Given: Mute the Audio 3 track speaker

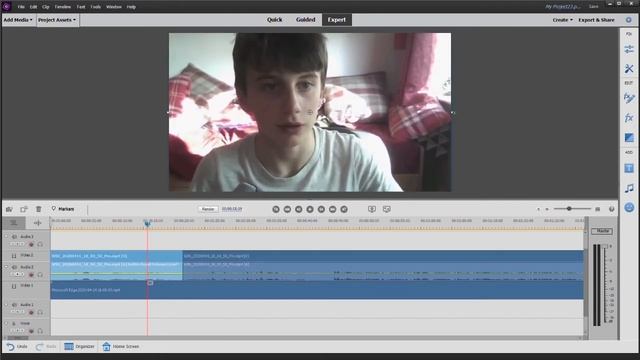Looking at the screenshot, I should click(x=14, y=237).
